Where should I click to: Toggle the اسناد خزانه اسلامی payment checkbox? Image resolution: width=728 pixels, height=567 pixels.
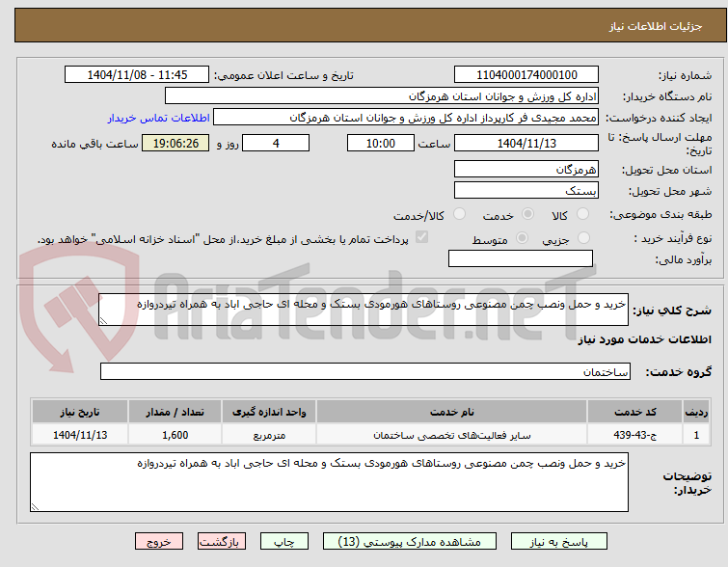click(421, 237)
